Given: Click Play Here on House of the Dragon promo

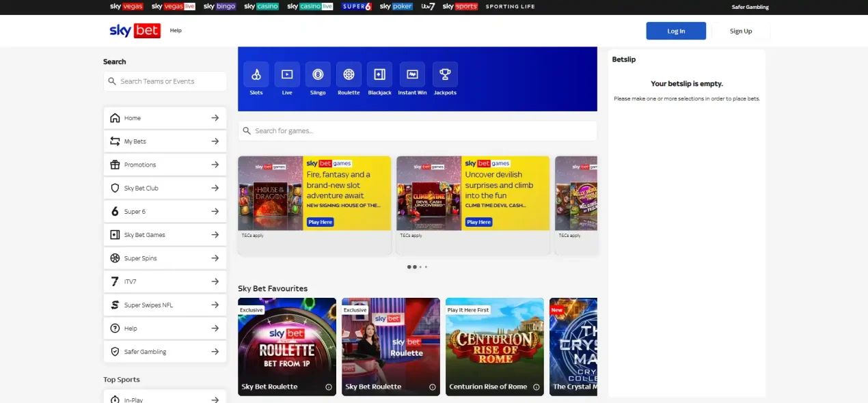Looking at the screenshot, I should [320, 222].
